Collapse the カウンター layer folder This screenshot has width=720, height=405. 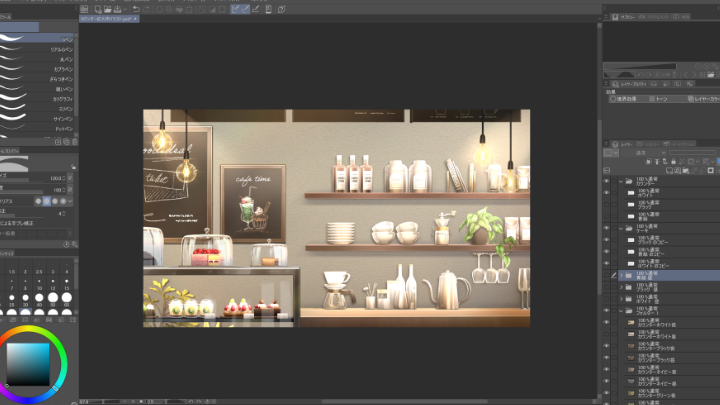(x=621, y=181)
